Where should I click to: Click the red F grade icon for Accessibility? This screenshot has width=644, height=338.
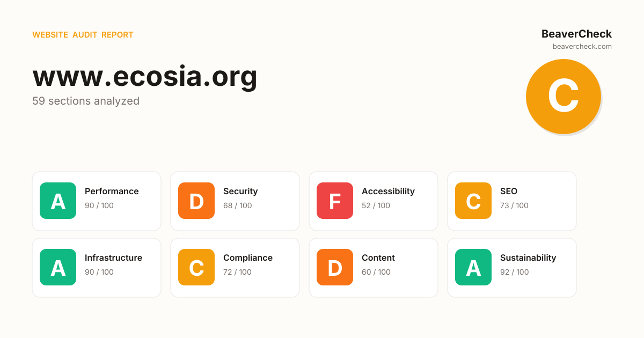pos(335,201)
